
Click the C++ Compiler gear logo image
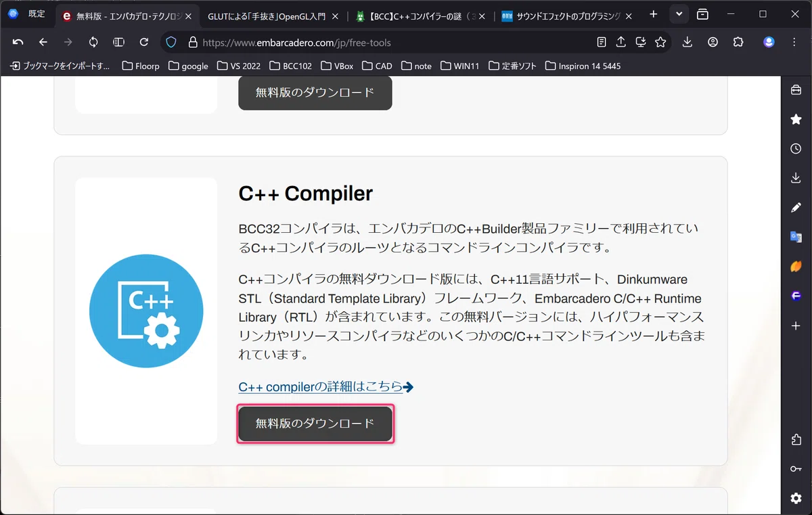[146, 311]
